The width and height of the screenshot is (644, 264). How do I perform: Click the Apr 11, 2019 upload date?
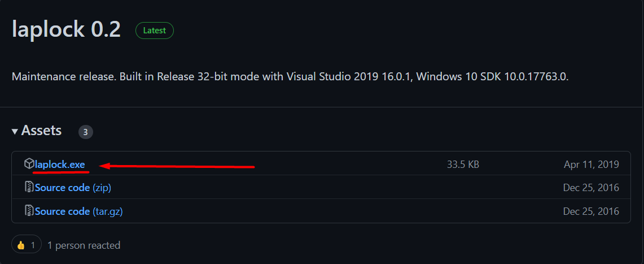point(591,165)
